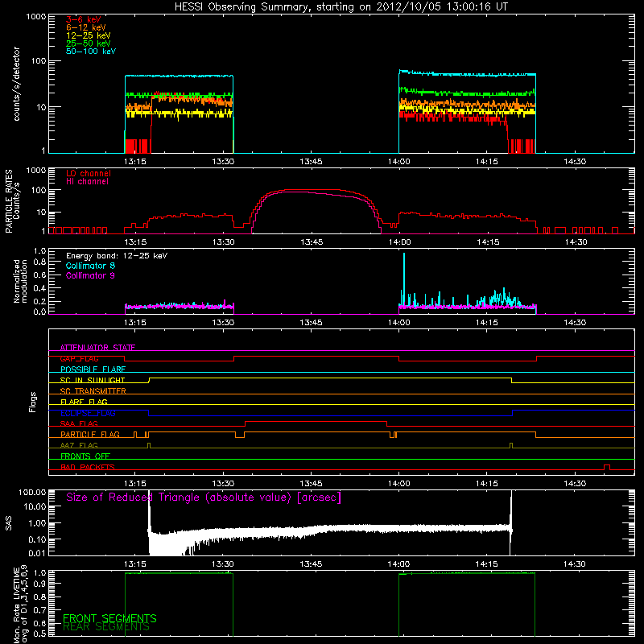Click the PARTICLE RATES axis title

(x=8, y=201)
